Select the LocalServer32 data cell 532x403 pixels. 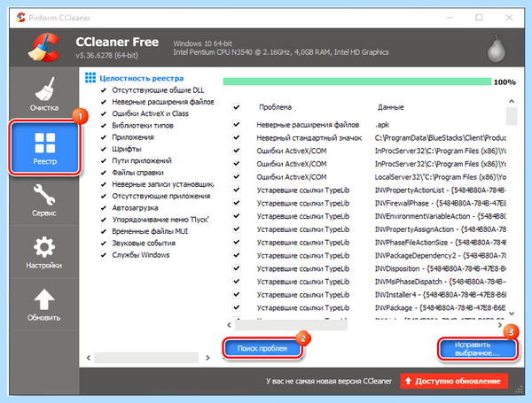[441, 177]
